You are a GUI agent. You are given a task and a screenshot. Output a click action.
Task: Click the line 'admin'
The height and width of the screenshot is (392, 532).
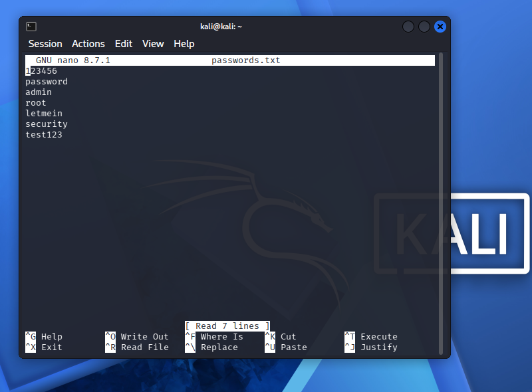point(39,92)
